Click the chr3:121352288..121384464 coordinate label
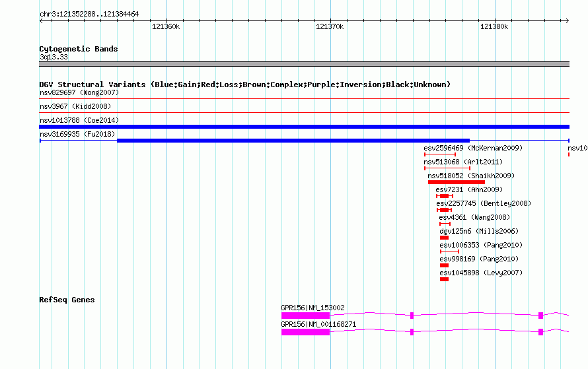Image resolution: width=588 pixels, height=369 pixels. [89, 14]
